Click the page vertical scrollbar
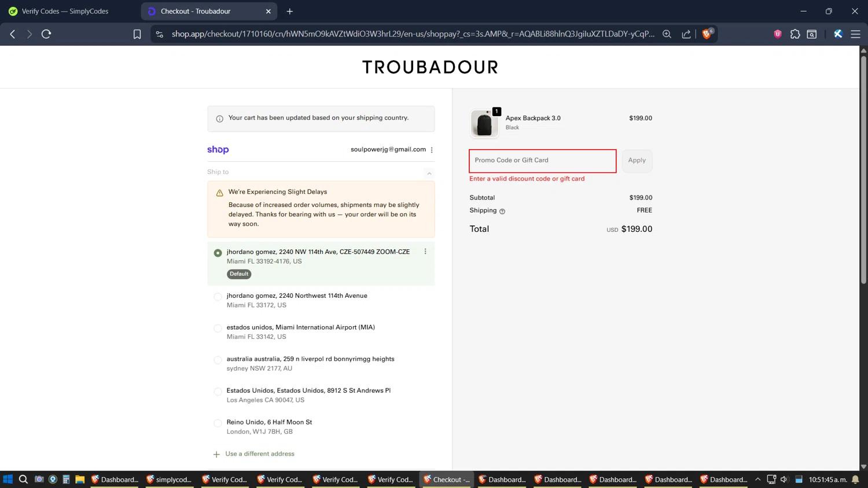 coord(863,171)
